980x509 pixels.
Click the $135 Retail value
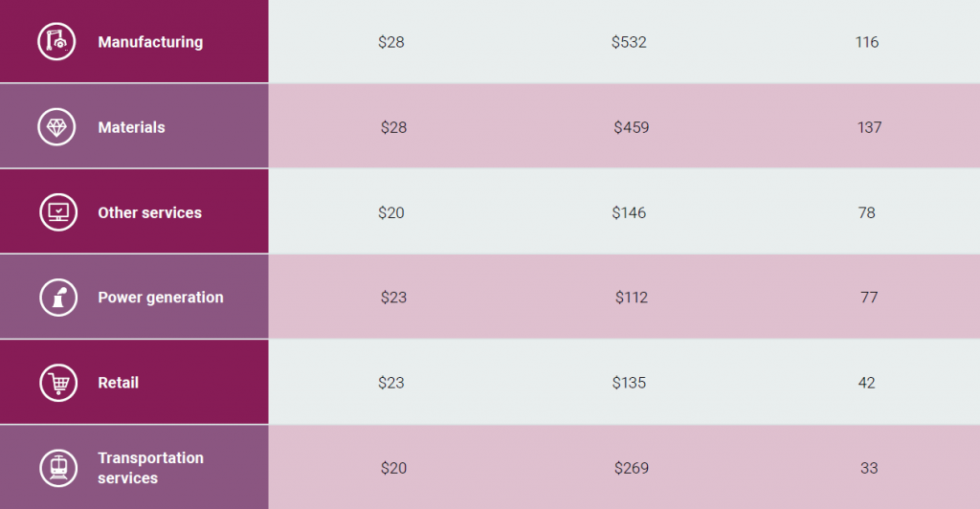click(629, 383)
